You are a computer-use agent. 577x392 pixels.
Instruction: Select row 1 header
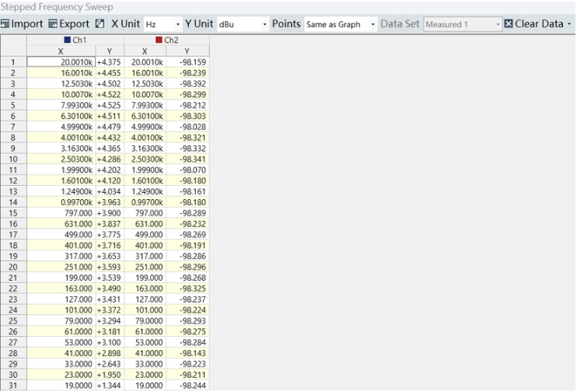(x=13, y=61)
